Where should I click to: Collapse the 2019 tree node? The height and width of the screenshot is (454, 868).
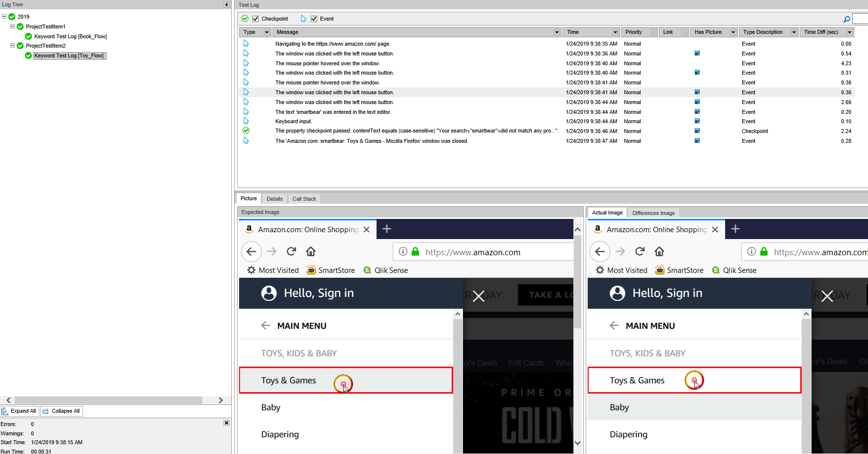4,17
